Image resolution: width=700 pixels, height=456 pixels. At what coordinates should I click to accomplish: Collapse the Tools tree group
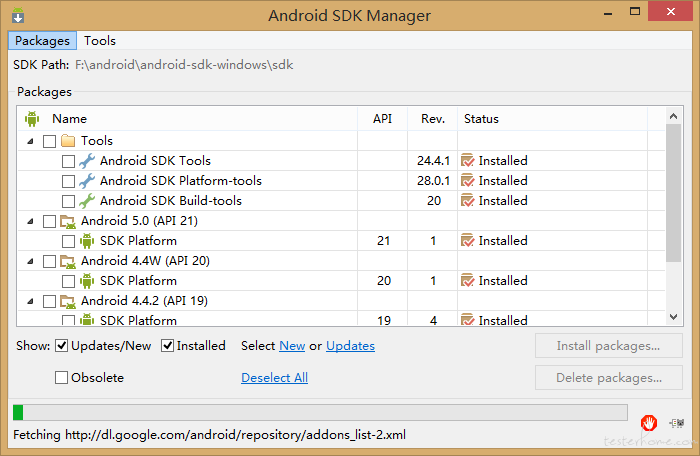point(30,141)
